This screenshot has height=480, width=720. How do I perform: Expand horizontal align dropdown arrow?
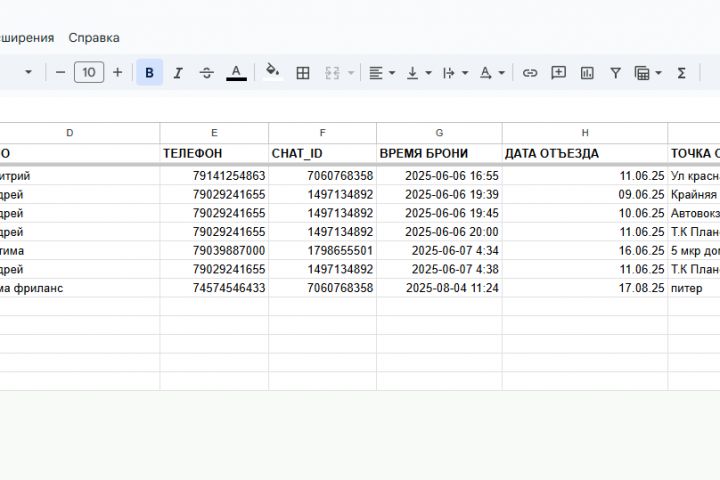click(x=392, y=73)
